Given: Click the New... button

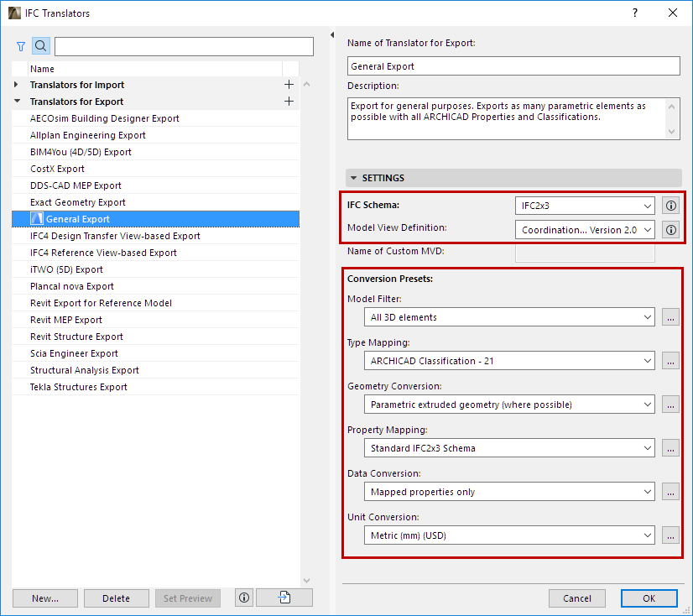Looking at the screenshot, I should click(45, 598).
